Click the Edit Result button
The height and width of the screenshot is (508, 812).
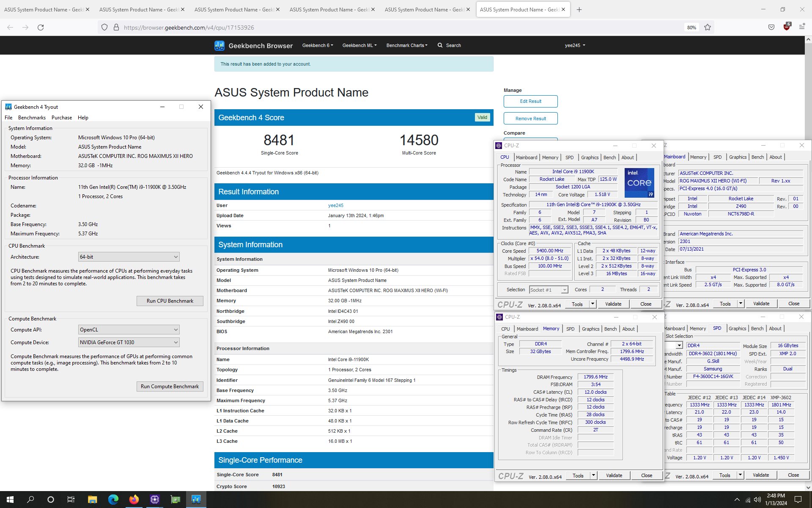pos(530,101)
